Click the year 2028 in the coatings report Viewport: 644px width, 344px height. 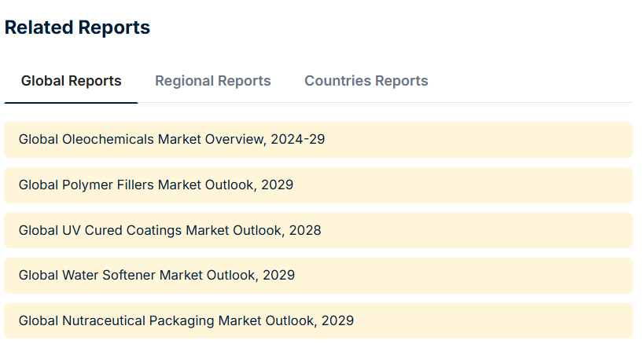(x=305, y=230)
